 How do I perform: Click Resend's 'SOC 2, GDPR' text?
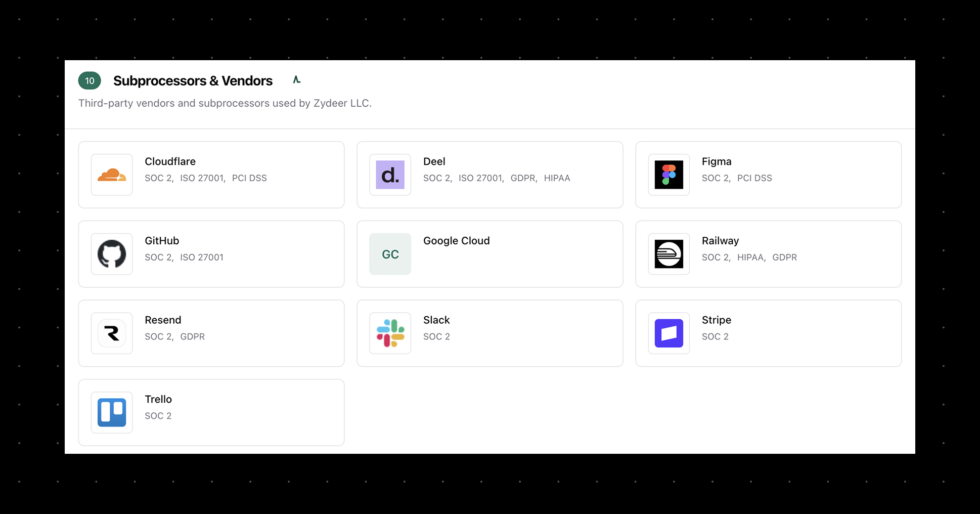[x=174, y=336]
